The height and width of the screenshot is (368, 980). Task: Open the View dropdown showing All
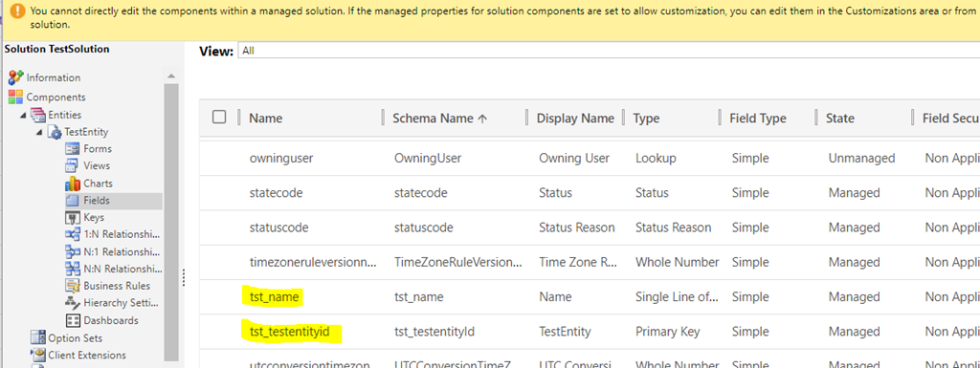coord(608,51)
